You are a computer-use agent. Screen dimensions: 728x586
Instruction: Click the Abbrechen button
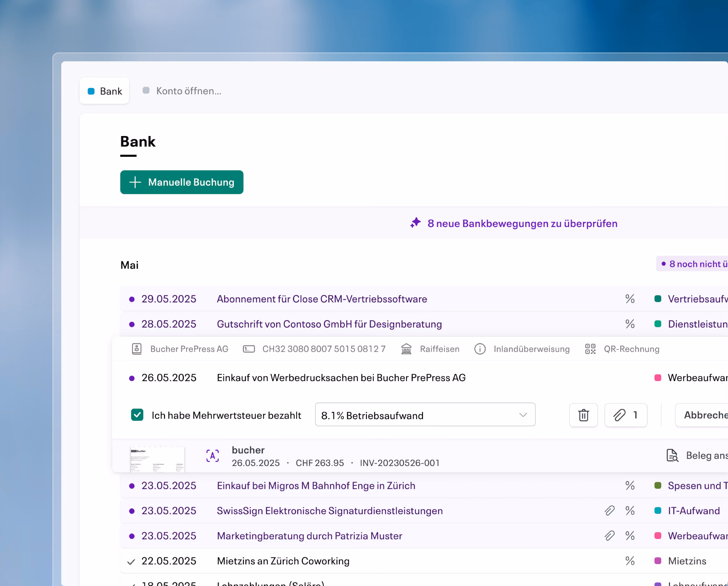[702, 415]
